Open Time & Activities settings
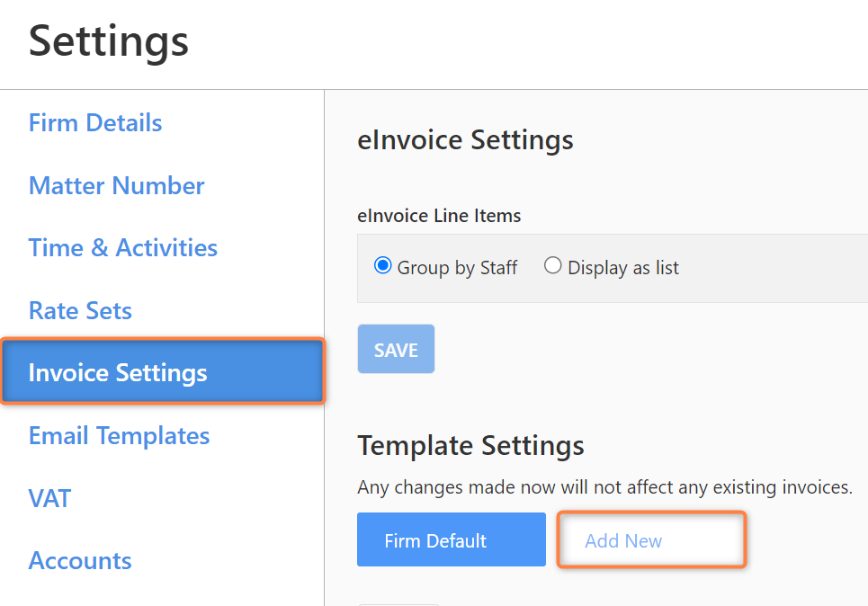 [x=123, y=247]
